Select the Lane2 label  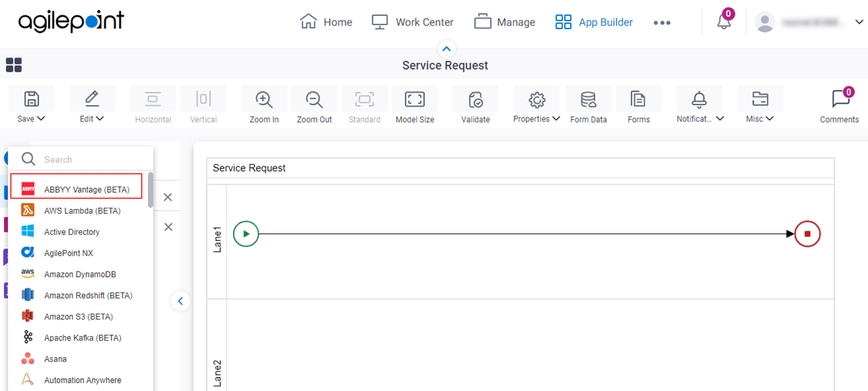218,373
